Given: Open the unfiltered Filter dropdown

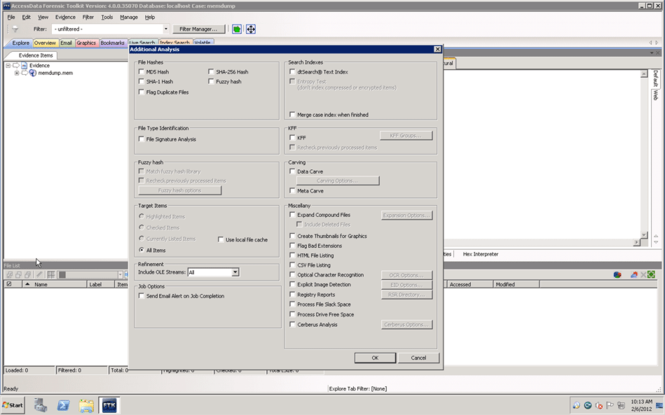Looking at the screenshot, I should tap(166, 29).
